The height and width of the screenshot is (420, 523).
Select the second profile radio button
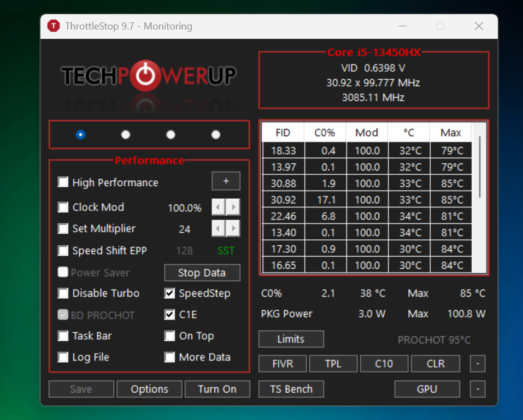coord(125,135)
